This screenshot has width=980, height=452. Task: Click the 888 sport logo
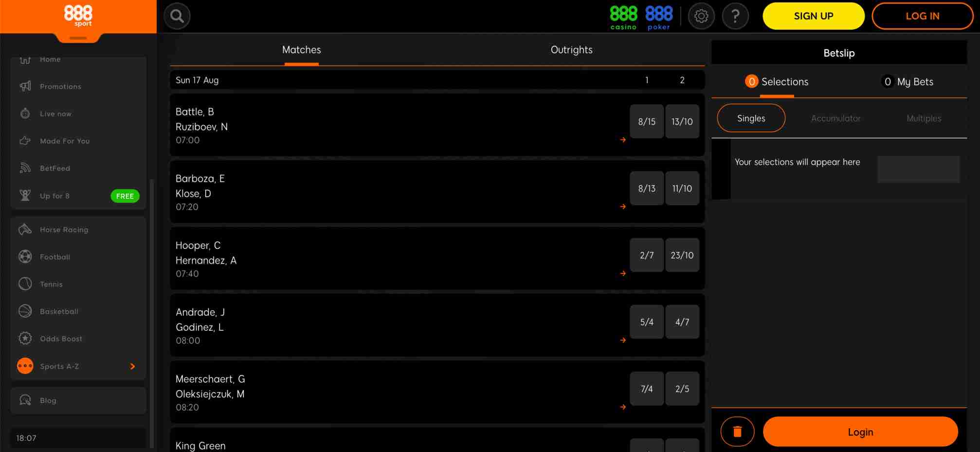[x=78, y=16]
